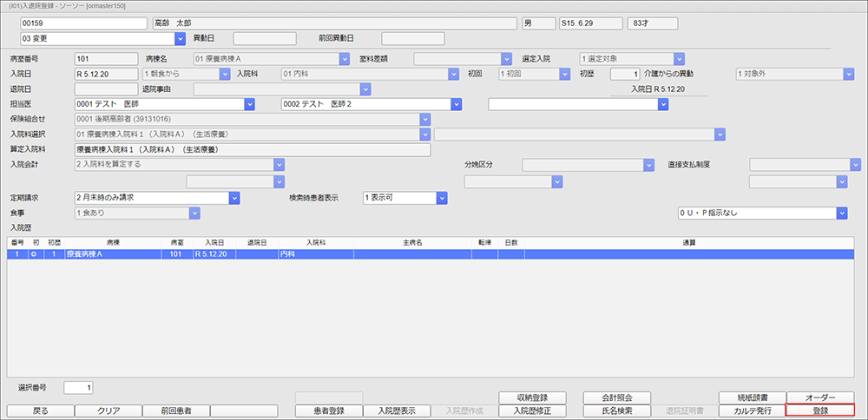Open 患者登録 screen
This screenshot has width=868, height=420.
(x=329, y=410)
